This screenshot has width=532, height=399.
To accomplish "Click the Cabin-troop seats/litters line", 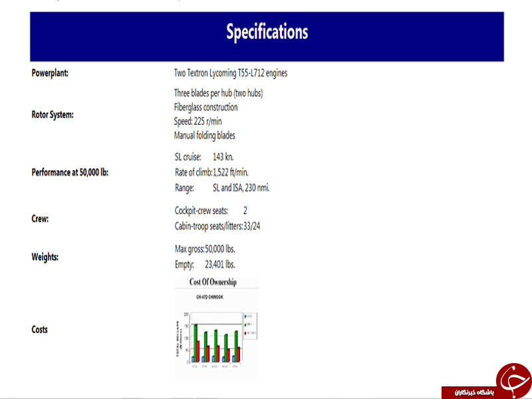I will click(x=217, y=226).
